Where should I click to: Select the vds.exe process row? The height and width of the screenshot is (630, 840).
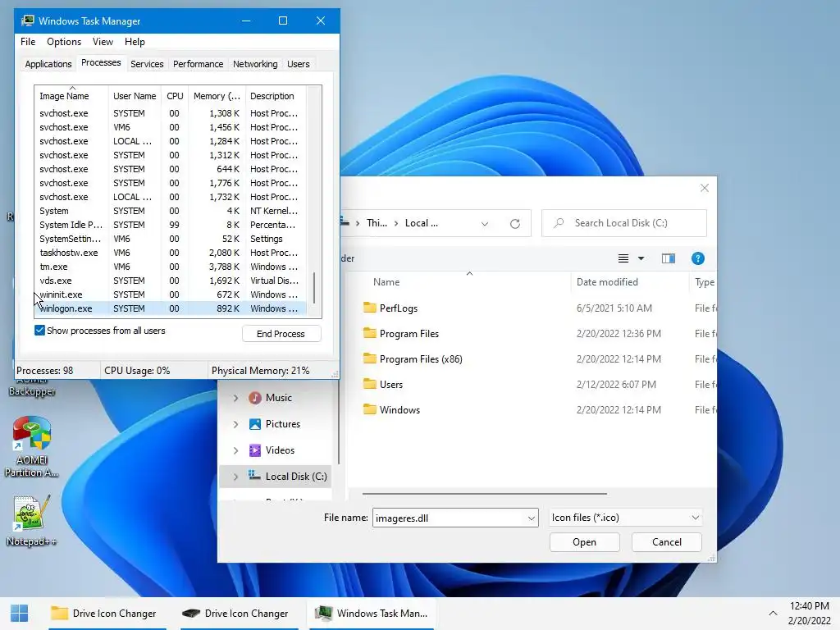pyautogui.click(x=171, y=281)
